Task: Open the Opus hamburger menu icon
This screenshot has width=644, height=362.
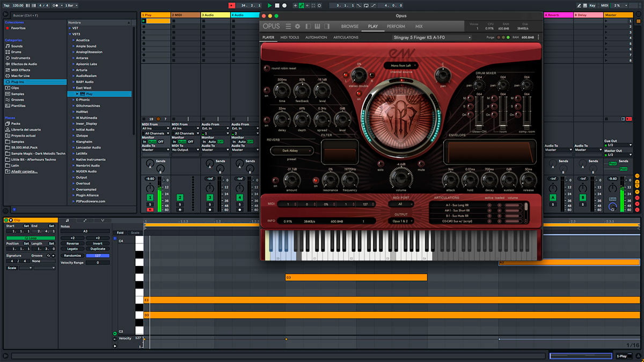Action: 288,26
